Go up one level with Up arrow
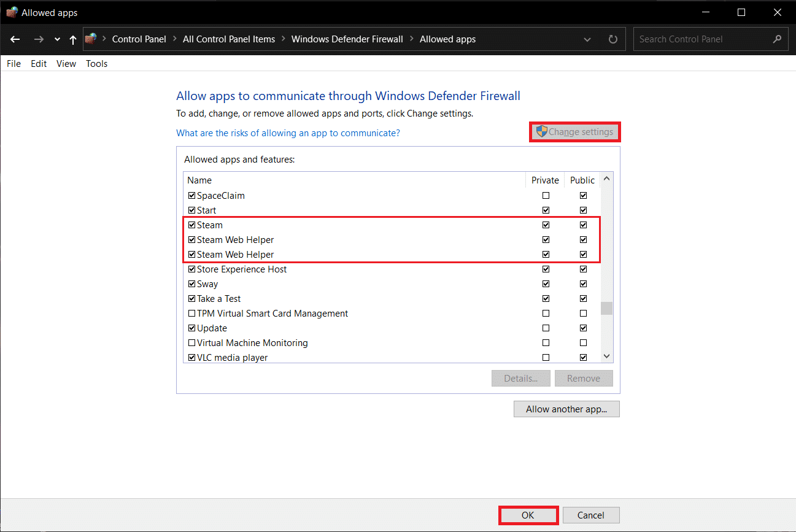Screen dimensions: 796x532 coord(73,39)
